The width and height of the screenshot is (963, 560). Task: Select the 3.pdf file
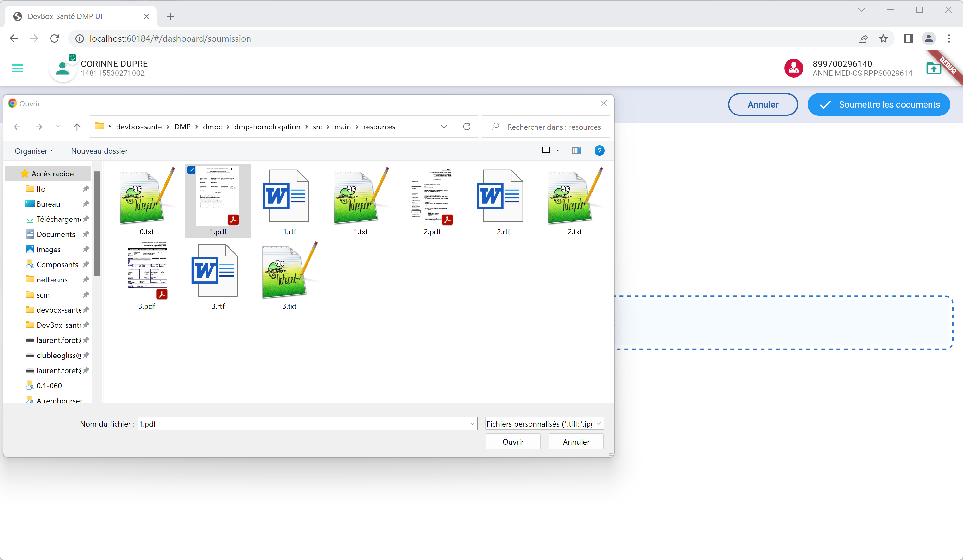[147, 276]
